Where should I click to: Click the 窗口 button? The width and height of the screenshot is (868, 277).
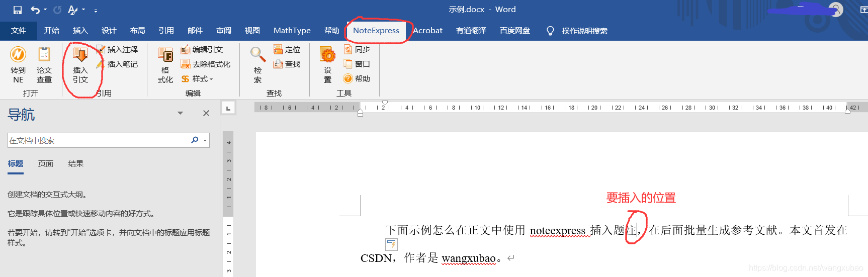coord(357,64)
